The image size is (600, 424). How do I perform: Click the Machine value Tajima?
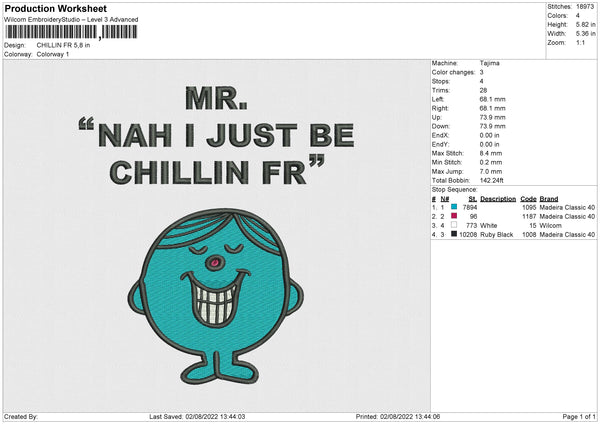489,63
